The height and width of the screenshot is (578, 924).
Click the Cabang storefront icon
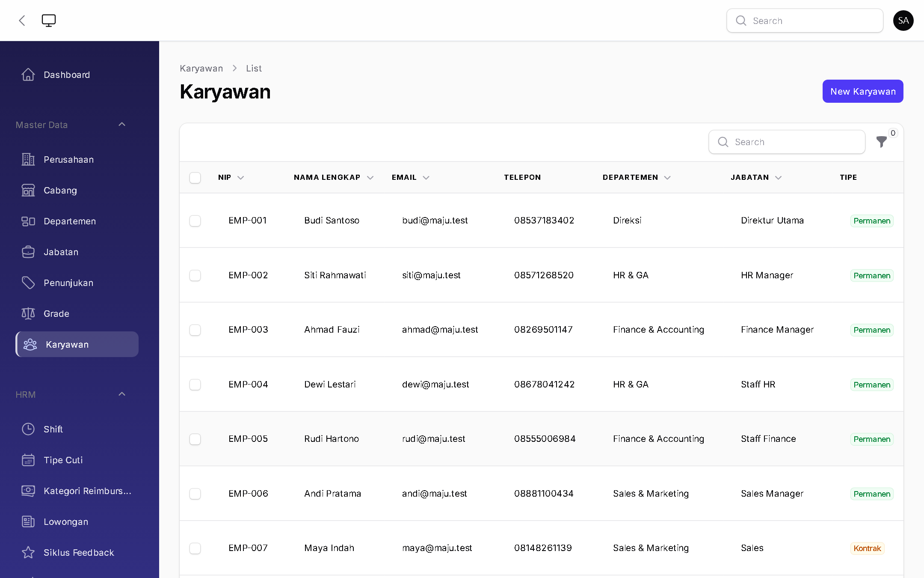[28, 190]
